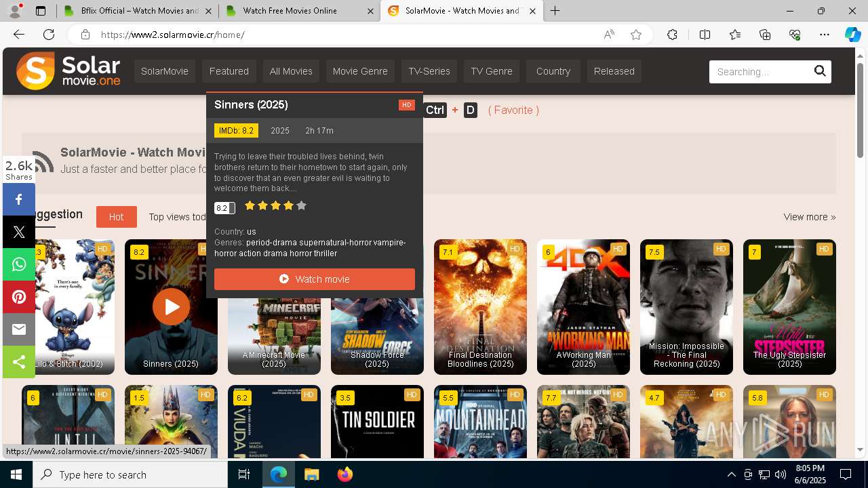The width and height of the screenshot is (868, 488).
Task: Show hidden system tray icons
Action: point(731,474)
